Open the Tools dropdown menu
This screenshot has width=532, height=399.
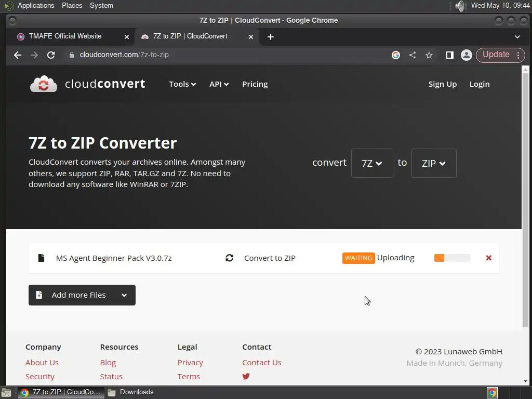click(182, 84)
